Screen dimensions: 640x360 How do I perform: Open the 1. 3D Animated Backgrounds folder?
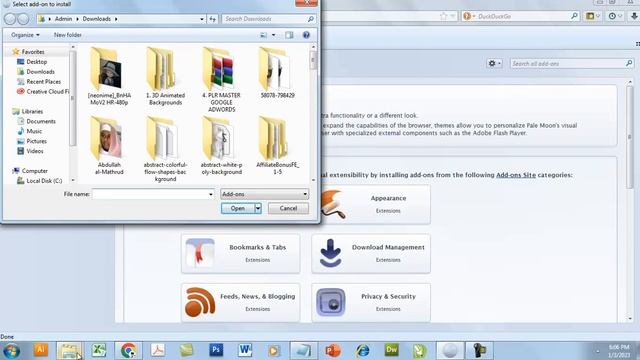165,76
